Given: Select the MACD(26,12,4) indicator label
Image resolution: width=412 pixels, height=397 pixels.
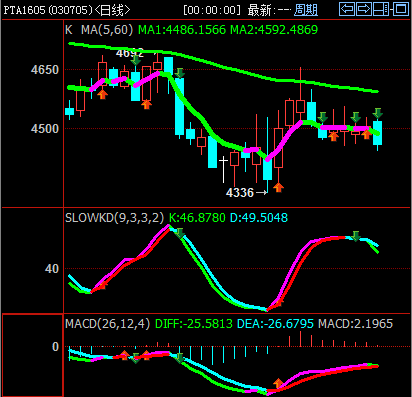Looking at the screenshot, I should (x=107, y=323).
